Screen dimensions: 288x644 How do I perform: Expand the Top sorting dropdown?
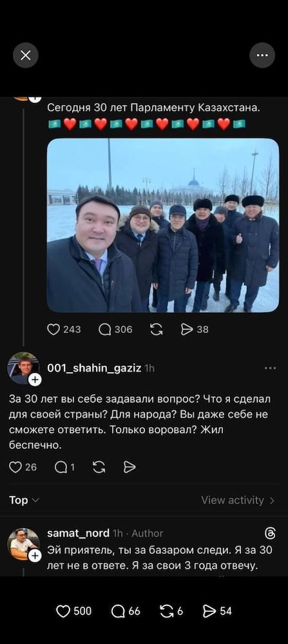[x=24, y=500]
